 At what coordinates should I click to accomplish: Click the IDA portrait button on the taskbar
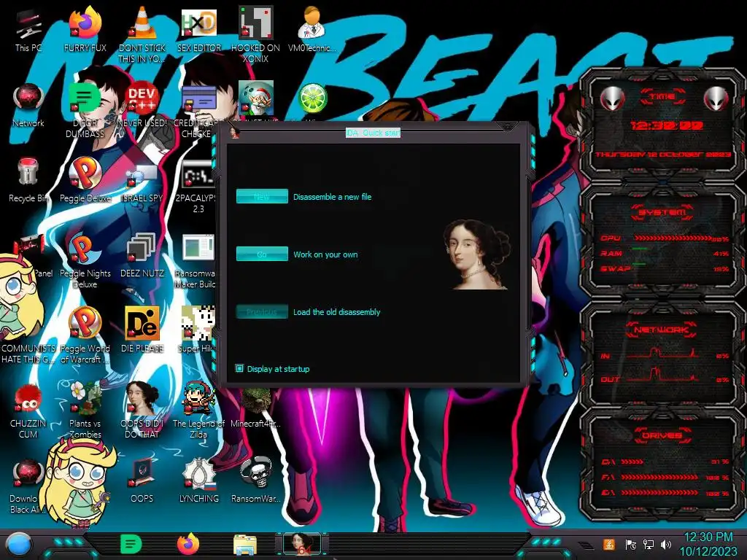pyautogui.click(x=302, y=544)
